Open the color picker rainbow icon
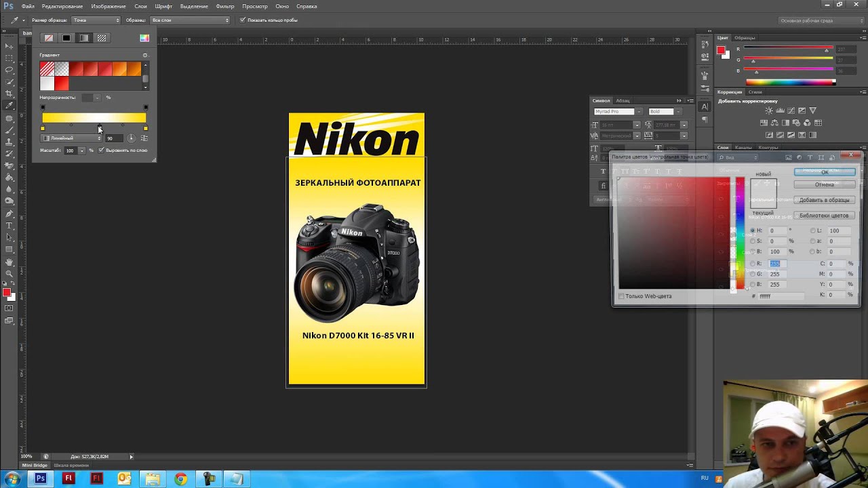Image resolution: width=868 pixels, height=488 pixels. (x=144, y=38)
